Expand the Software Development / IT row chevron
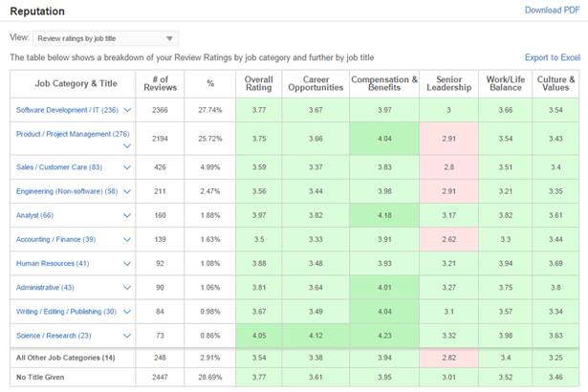 tap(127, 110)
